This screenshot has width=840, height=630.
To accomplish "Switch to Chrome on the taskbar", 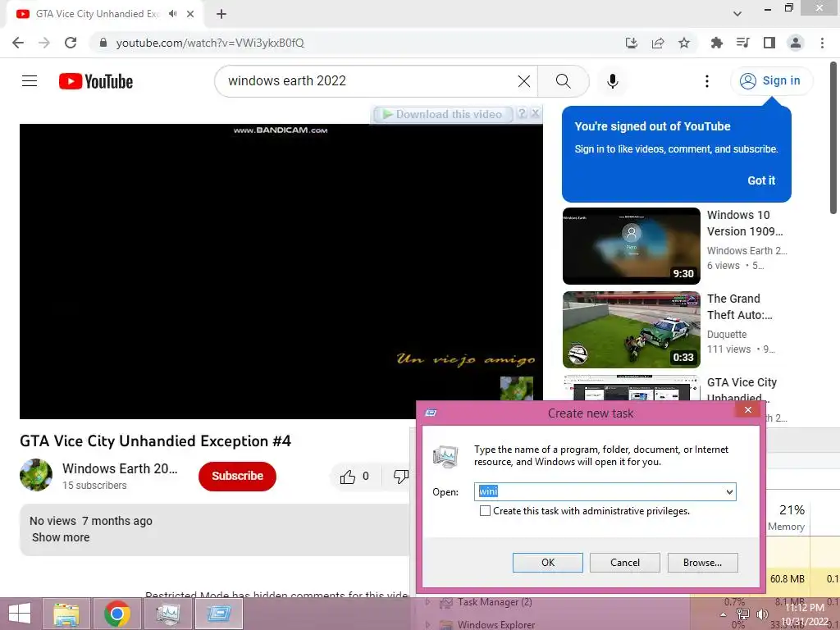I will [x=116, y=614].
